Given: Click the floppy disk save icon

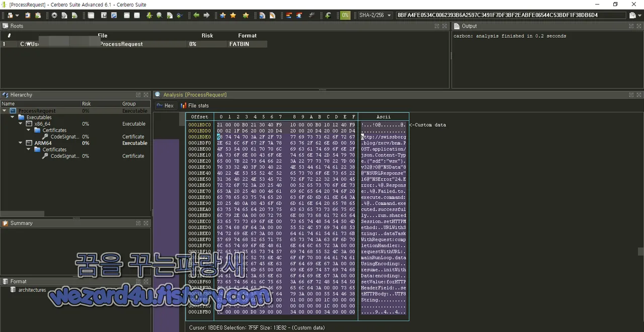Looking at the screenshot, I should click(104, 16).
